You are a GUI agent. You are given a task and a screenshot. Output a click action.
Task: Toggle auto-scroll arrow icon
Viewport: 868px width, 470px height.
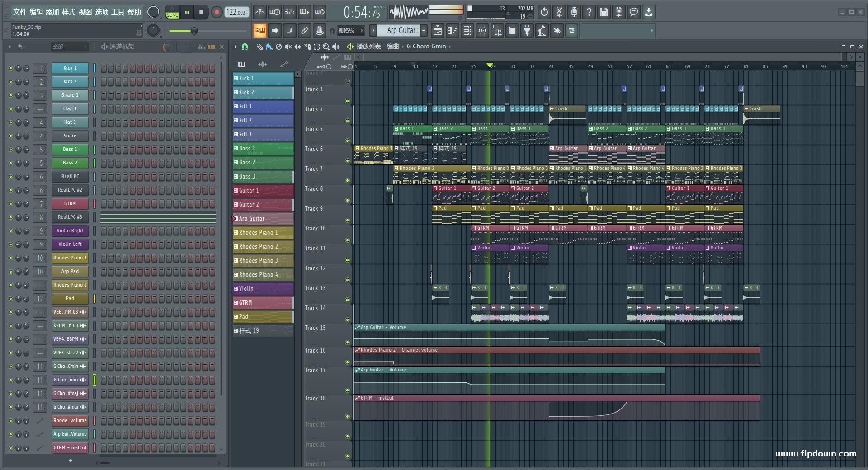(275, 30)
